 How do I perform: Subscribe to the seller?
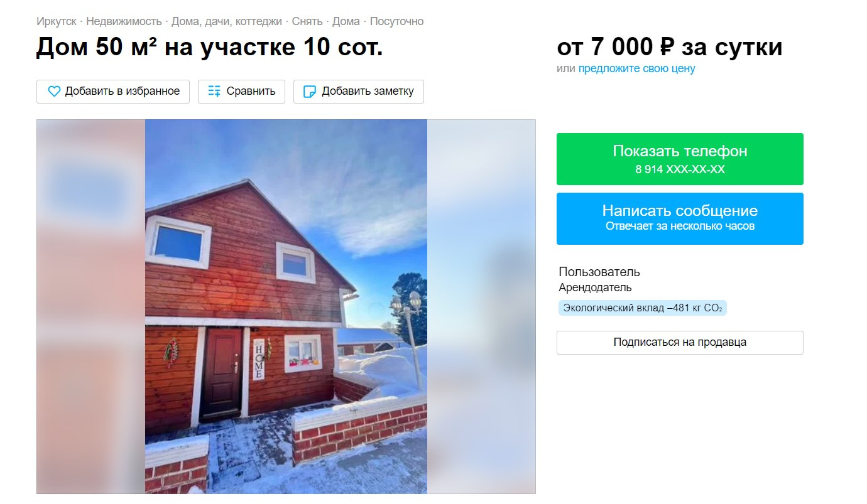pyautogui.click(x=680, y=343)
